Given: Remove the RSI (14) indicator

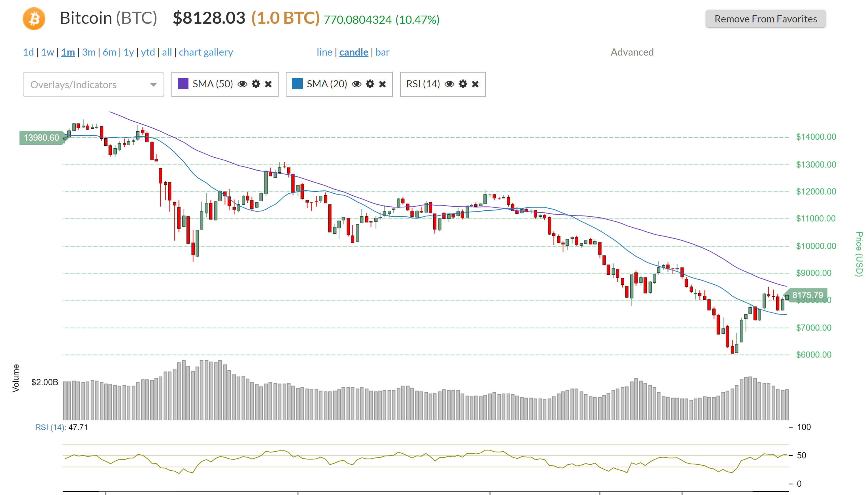Looking at the screenshot, I should (475, 84).
